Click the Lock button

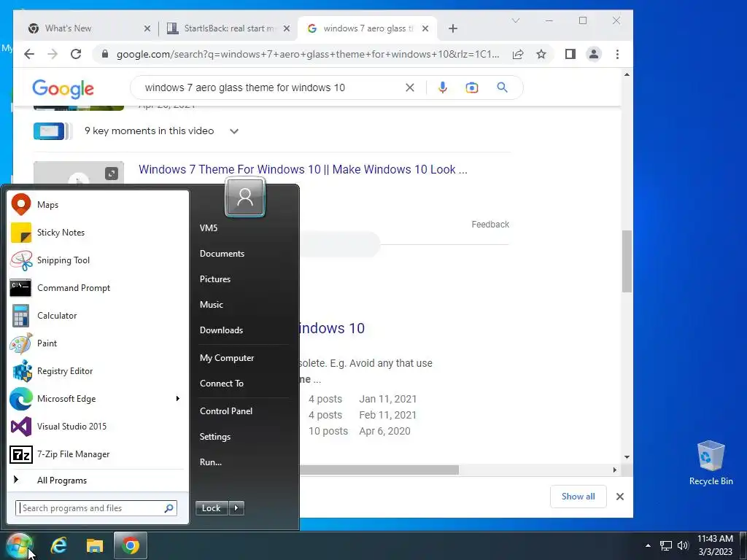click(212, 508)
